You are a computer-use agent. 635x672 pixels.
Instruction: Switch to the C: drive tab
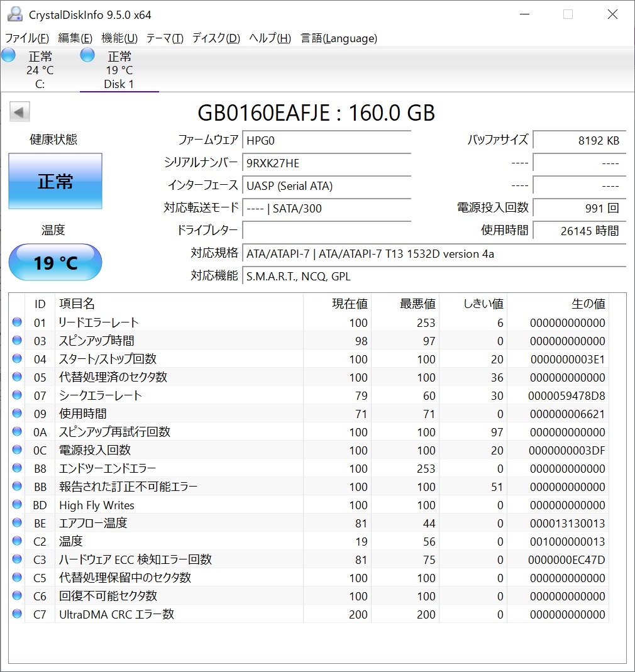(40, 69)
